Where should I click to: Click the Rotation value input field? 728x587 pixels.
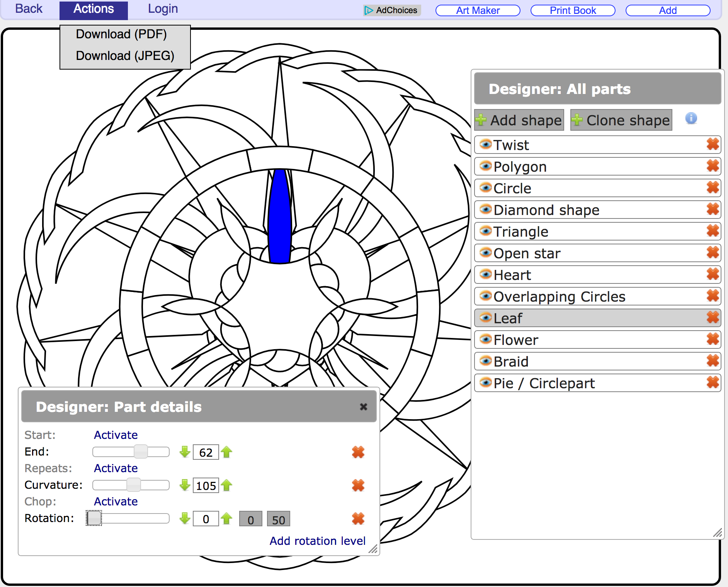pyautogui.click(x=206, y=519)
